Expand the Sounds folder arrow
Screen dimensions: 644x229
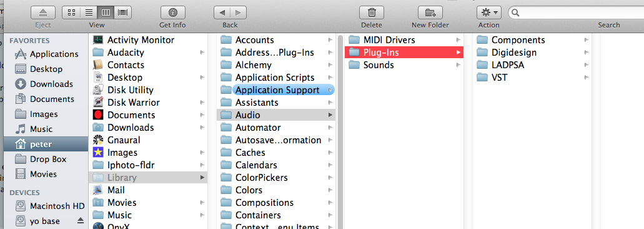pos(458,65)
